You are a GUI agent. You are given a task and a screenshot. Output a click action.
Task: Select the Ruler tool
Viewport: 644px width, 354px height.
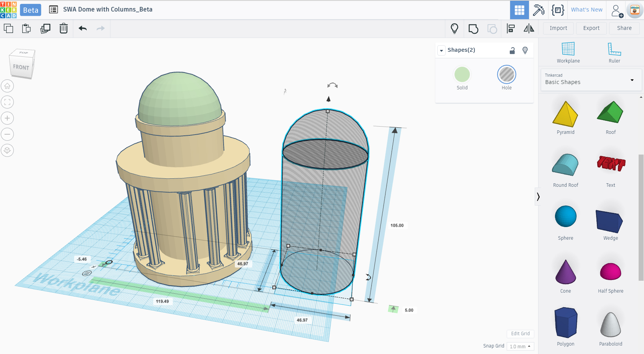click(x=614, y=53)
